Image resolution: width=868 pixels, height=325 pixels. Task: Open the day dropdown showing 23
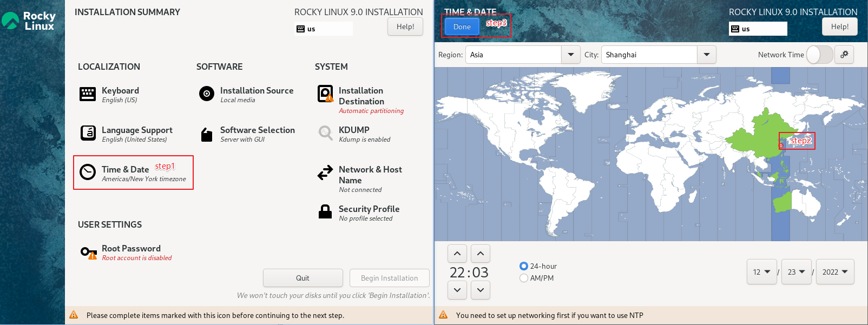pos(797,272)
